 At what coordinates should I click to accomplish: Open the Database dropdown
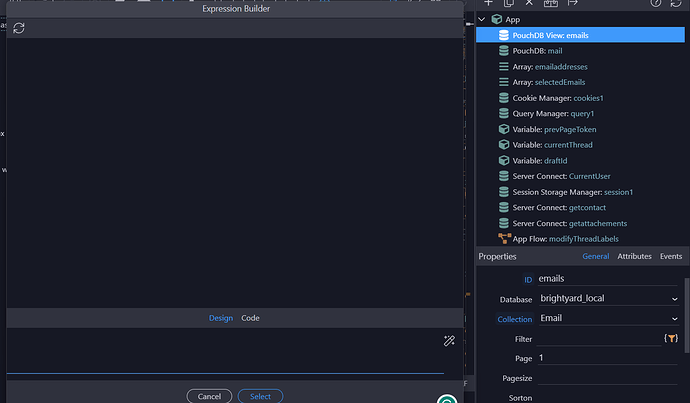[608, 298]
